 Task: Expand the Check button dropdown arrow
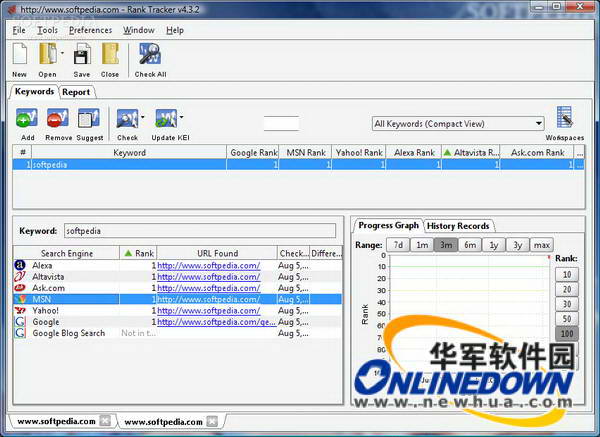(143, 117)
